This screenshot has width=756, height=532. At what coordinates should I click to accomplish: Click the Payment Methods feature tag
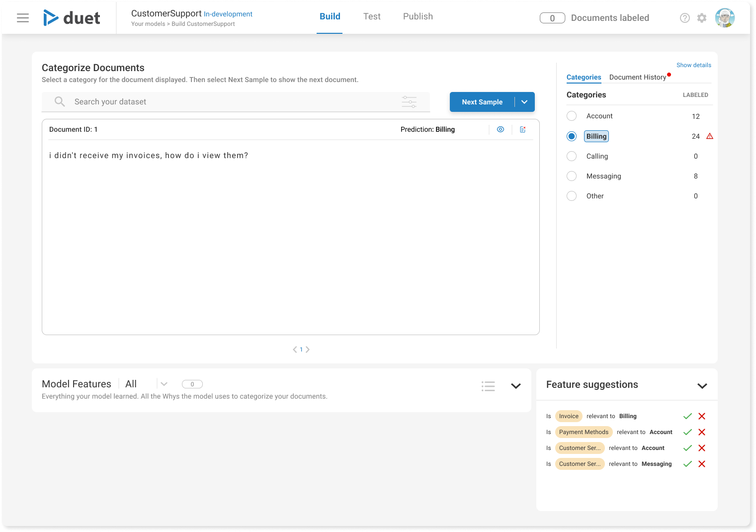(x=584, y=432)
